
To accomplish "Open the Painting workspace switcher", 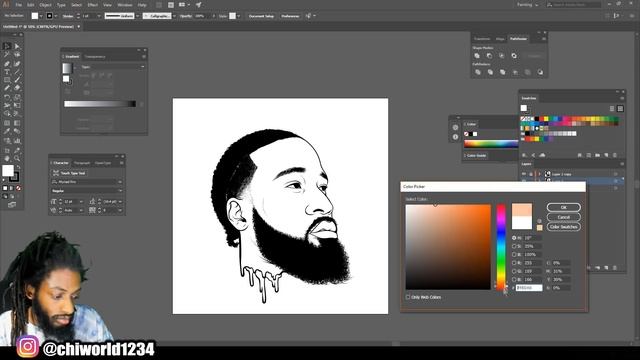I will click(528, 5).
